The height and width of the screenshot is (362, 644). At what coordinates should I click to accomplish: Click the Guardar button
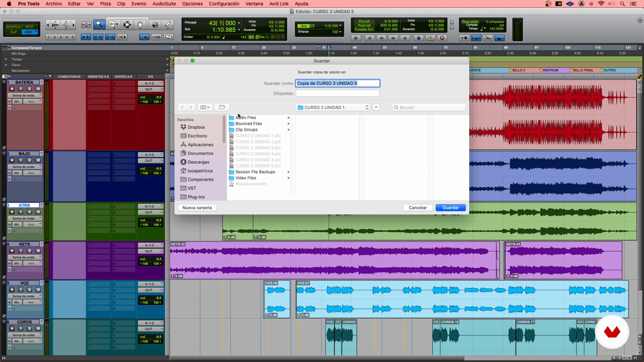tap(450, 208)
